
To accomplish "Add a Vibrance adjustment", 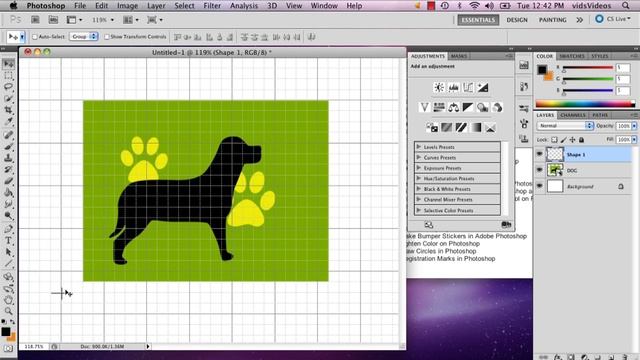I will point(424,107).
